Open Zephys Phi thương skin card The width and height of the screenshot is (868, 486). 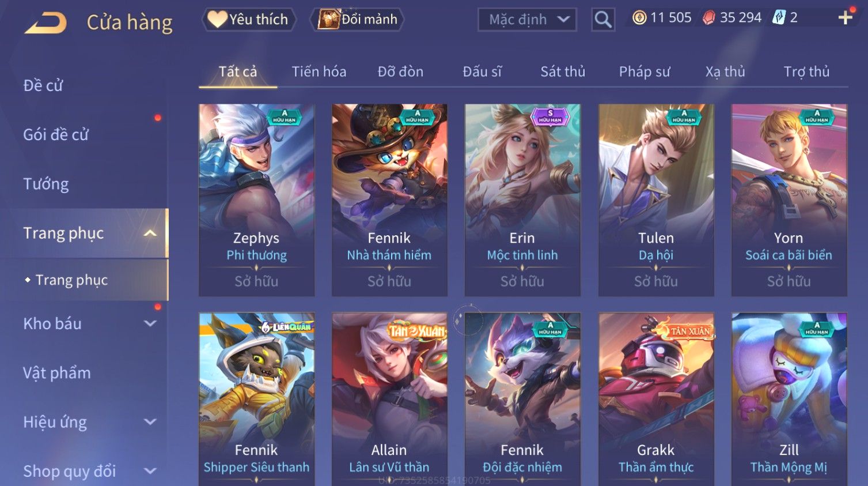click(x=256, y=200)
